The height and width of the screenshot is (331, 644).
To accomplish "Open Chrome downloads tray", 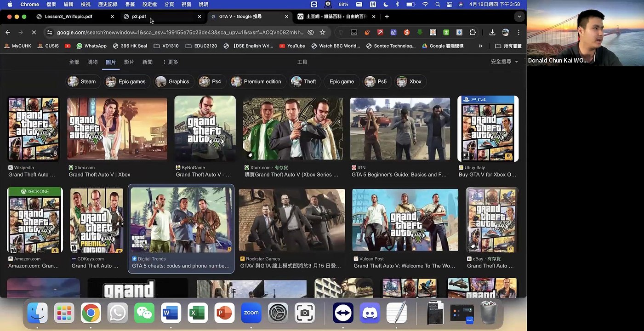I will [x=492, y=32].
